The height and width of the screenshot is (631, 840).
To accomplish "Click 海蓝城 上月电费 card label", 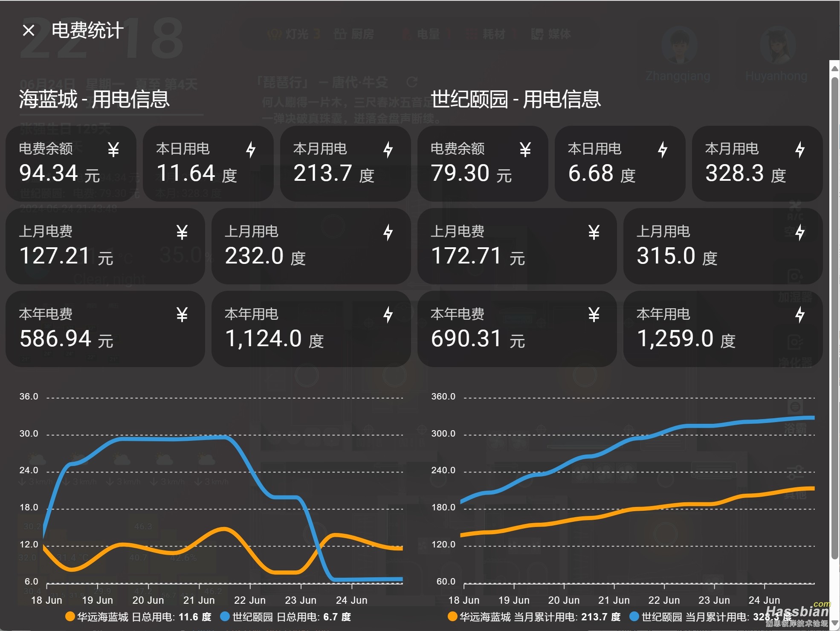I will [46, 232].
